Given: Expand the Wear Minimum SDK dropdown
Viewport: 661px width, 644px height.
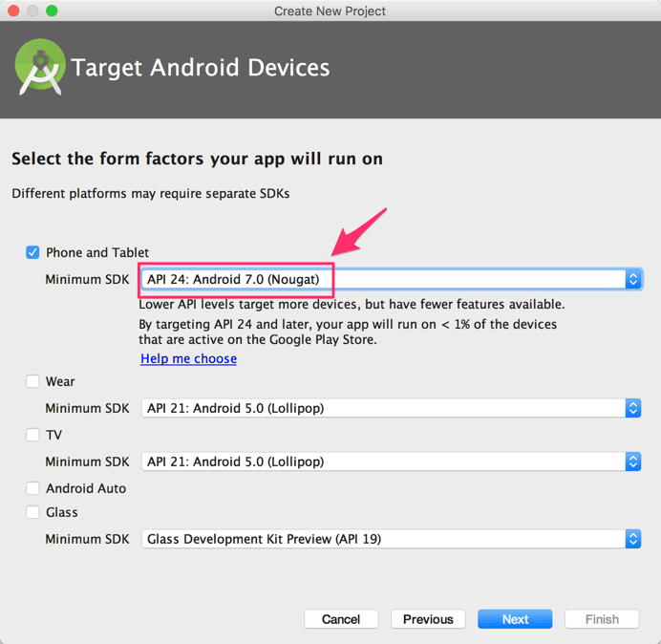Looking at the screenshot, I should tap(392, 408).
